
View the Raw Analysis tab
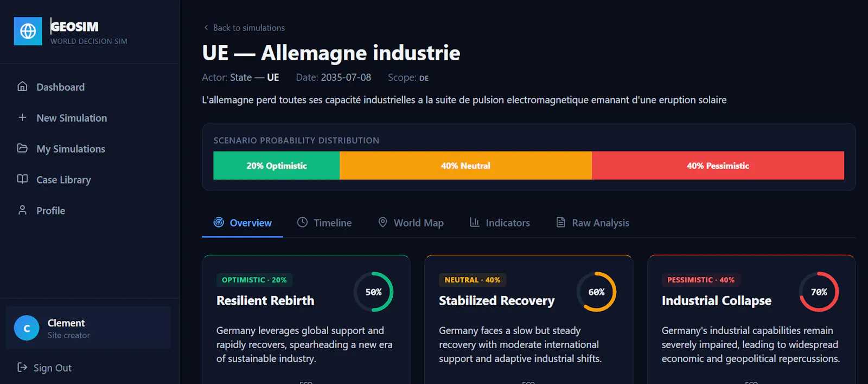click(592, 223)
